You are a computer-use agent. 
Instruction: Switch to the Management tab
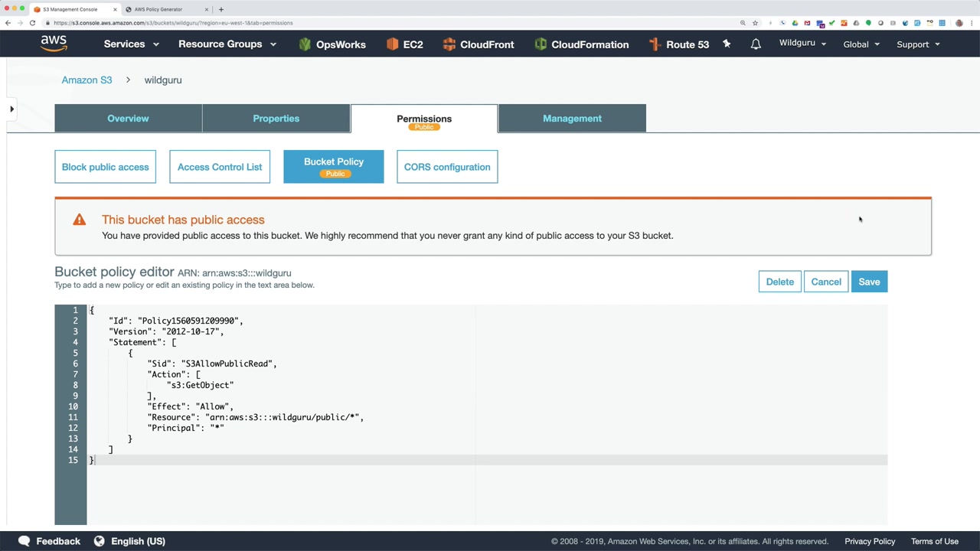pos(572,119)
